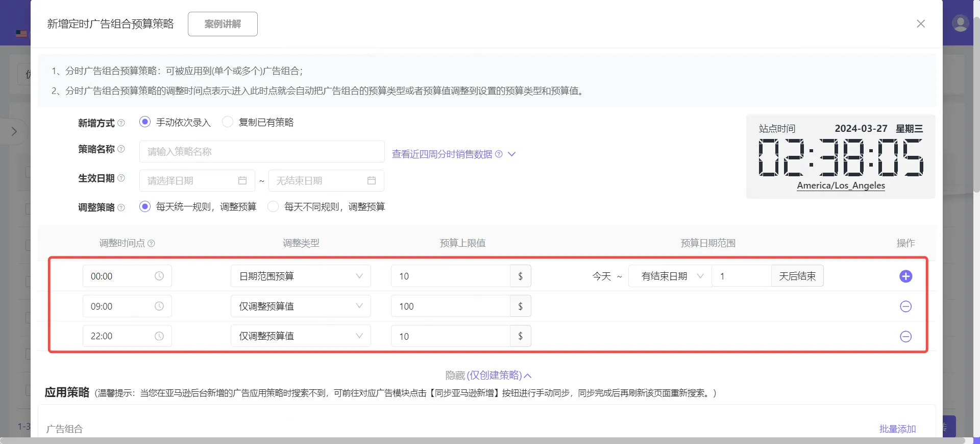Click the 策略名称 input field

[262, 151]
